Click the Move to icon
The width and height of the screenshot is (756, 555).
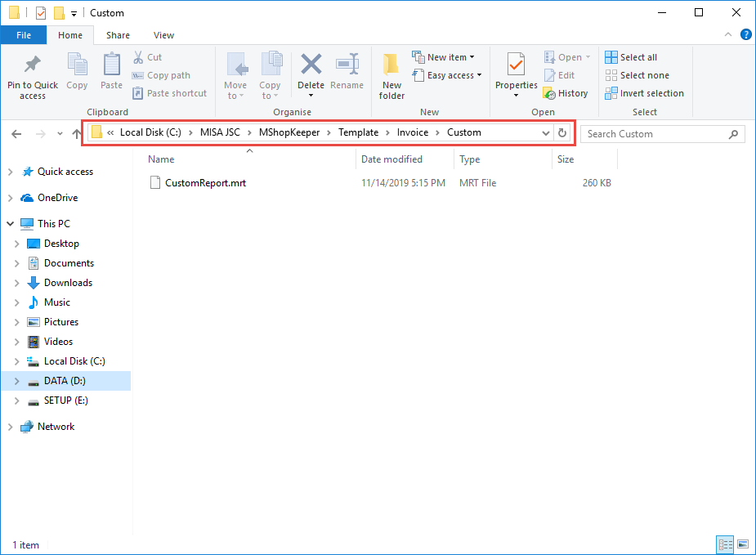pos(237,65)
